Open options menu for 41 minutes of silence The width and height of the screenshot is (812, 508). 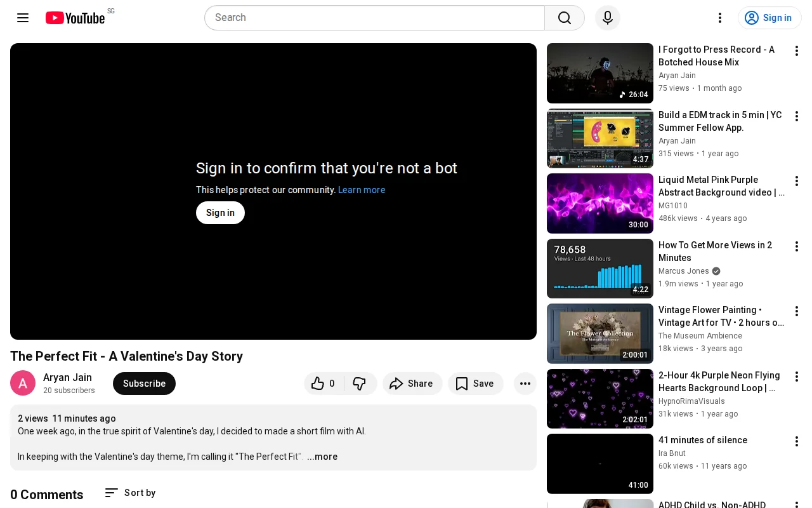tap(797, 441)
